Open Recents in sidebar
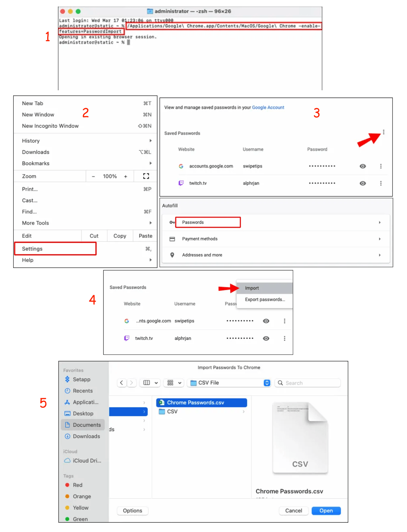This screenshot has width=407, height=532. (83, 391)
